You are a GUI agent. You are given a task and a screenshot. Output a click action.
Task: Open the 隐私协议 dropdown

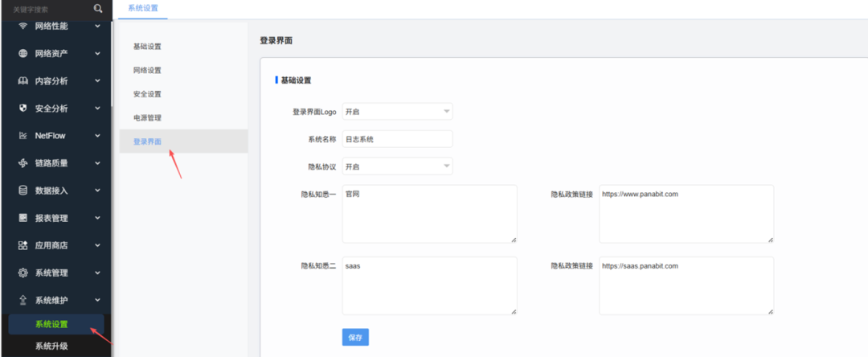coord(398,166)
